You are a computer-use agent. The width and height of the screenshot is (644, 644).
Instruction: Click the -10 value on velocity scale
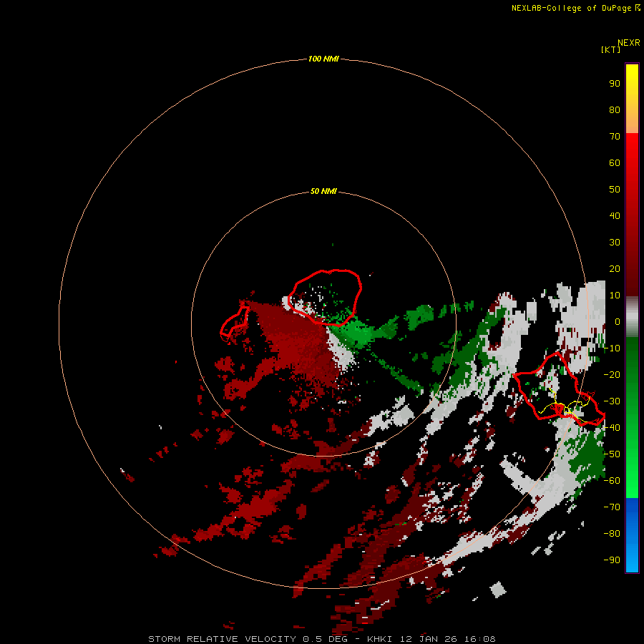click(x=612, y=348)
